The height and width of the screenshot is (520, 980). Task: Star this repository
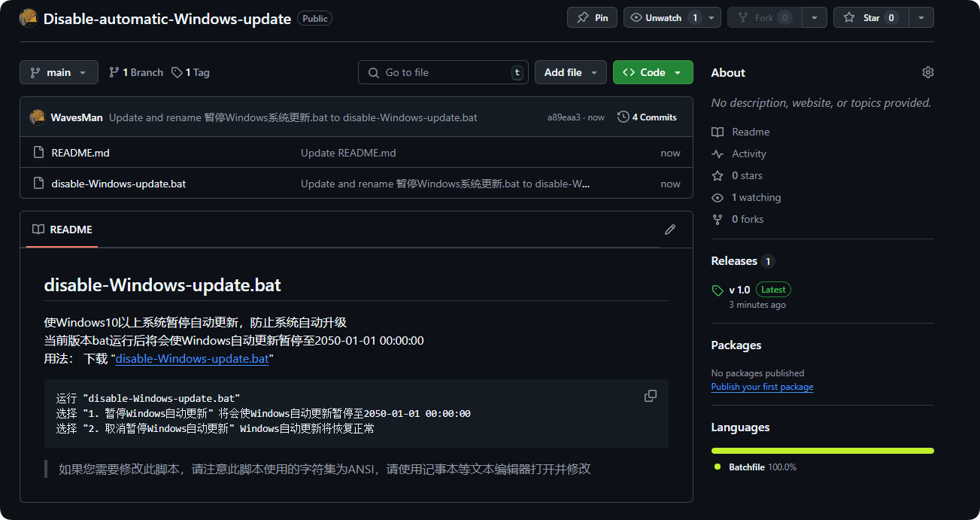(871, 17)
